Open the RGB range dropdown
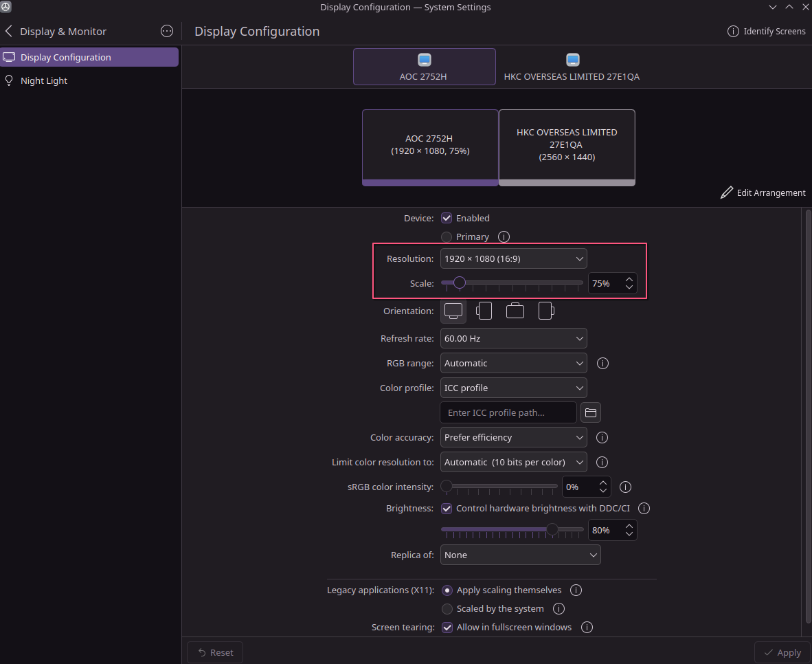Image resolution: width=812 pixels, height=664 pixels. 513,364
